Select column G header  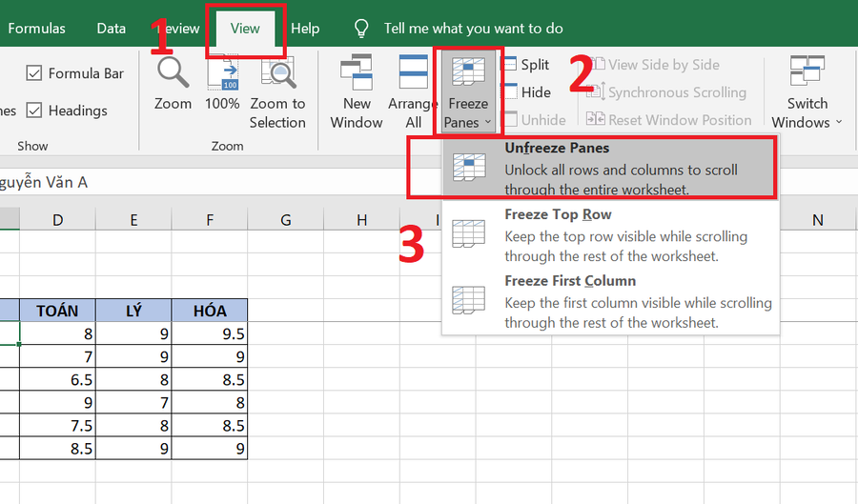pos(286,220)
